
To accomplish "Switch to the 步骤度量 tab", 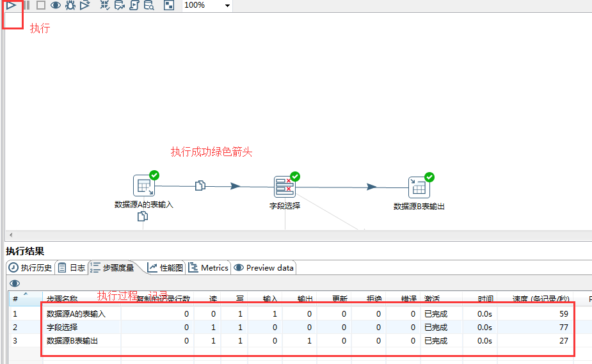I will [112, 268].
